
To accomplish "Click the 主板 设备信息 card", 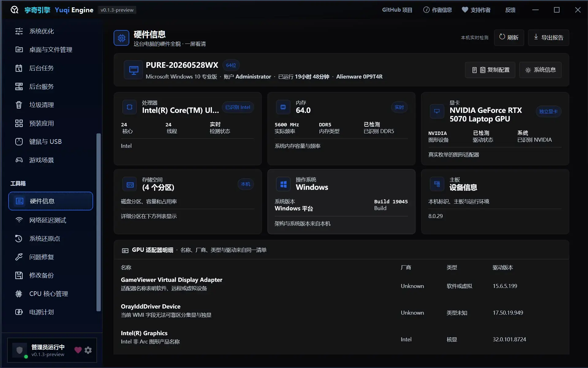I will coord(495,202).
